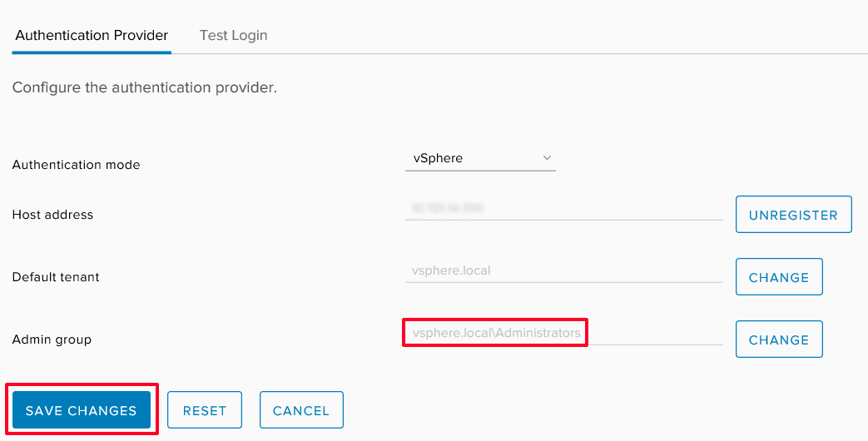Click CHANGE next to Admin group
Image resolution: width=868 pixels, height=441 pixels.
click(779, 339)
